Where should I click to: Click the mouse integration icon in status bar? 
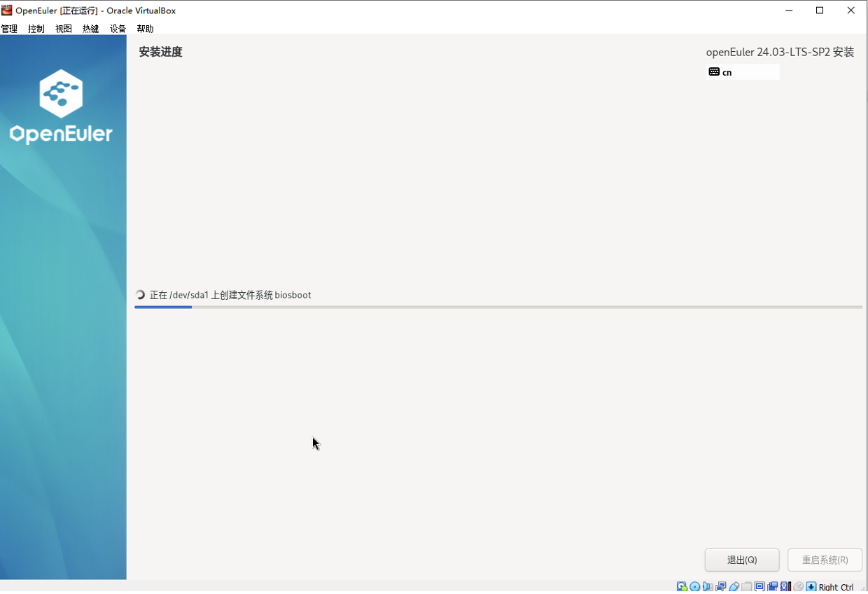[799, 586]
